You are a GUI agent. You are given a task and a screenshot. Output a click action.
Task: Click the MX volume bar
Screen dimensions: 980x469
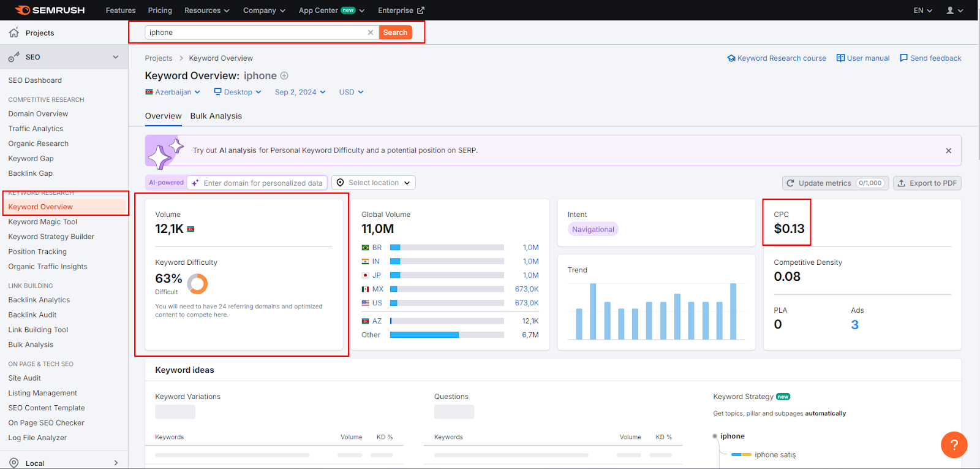pyautogui.click(x=447, y=289)
